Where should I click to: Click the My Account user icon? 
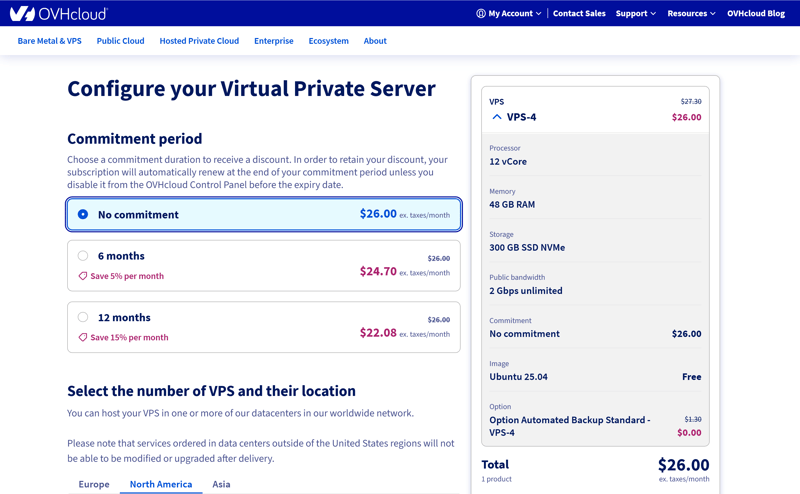[x=481, y=14]
